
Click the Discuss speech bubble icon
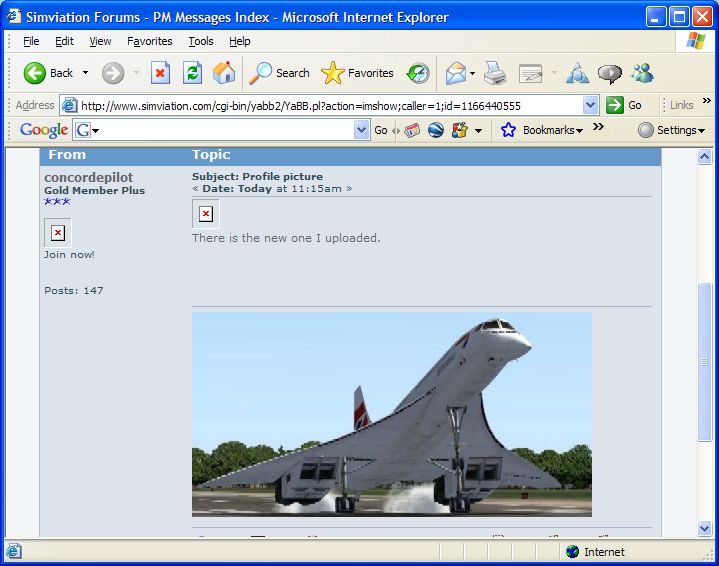coord(609,73)
